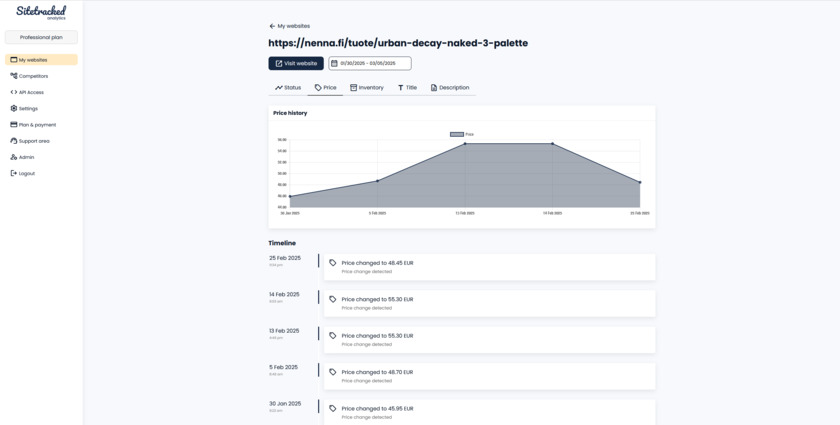Click the 25 Feb 2025 chart data point
Viewport: 840px width, 425px height.
pyautogui.click(x=640, y=182)
